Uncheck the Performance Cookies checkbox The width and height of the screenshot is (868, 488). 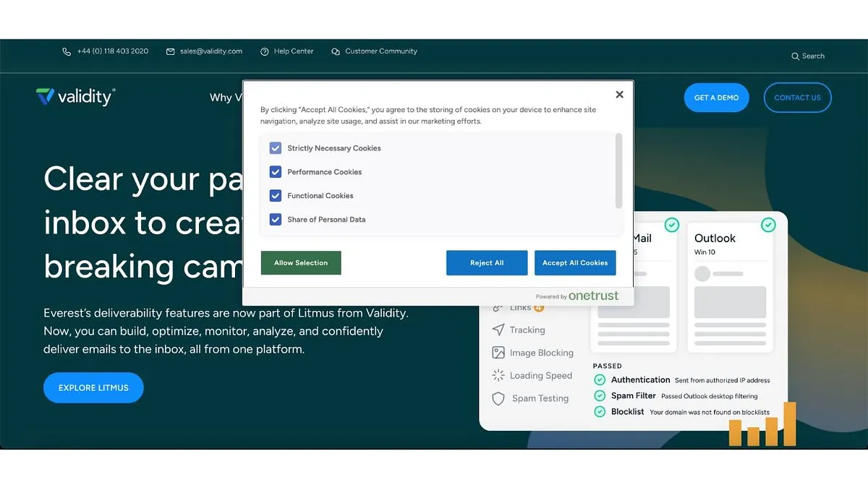[x=276, y=172]
